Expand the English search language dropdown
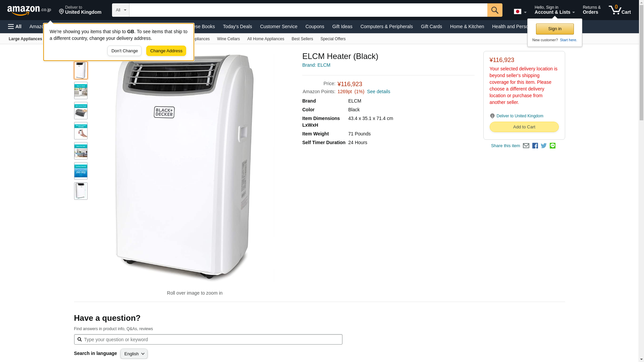The image size is (644, 362). (x=134, y=354)
